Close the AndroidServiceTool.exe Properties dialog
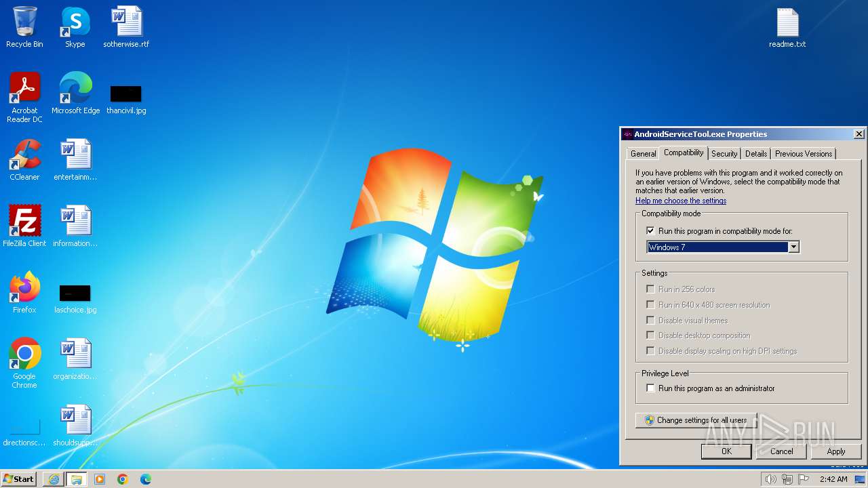868x488 pixels. coord(859,134)
